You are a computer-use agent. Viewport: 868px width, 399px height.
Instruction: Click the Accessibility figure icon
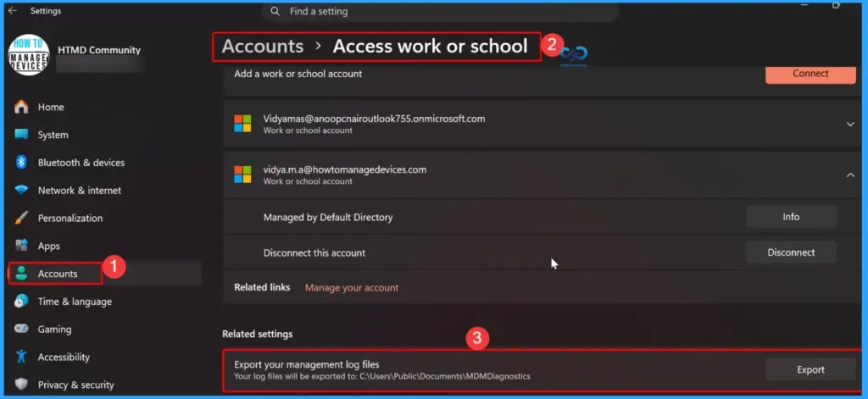21,357
